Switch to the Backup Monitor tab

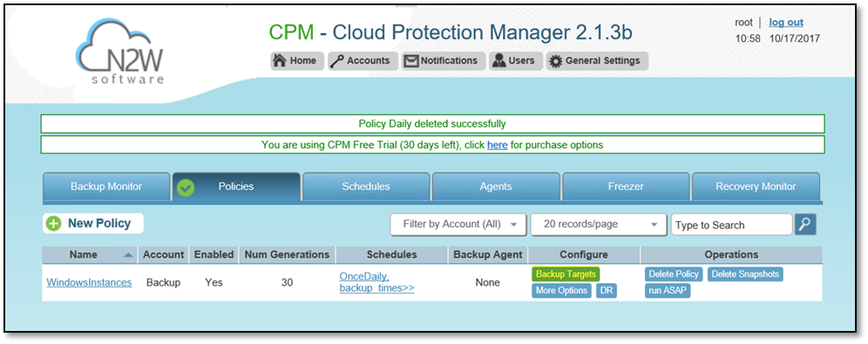(x=106, y=187)
